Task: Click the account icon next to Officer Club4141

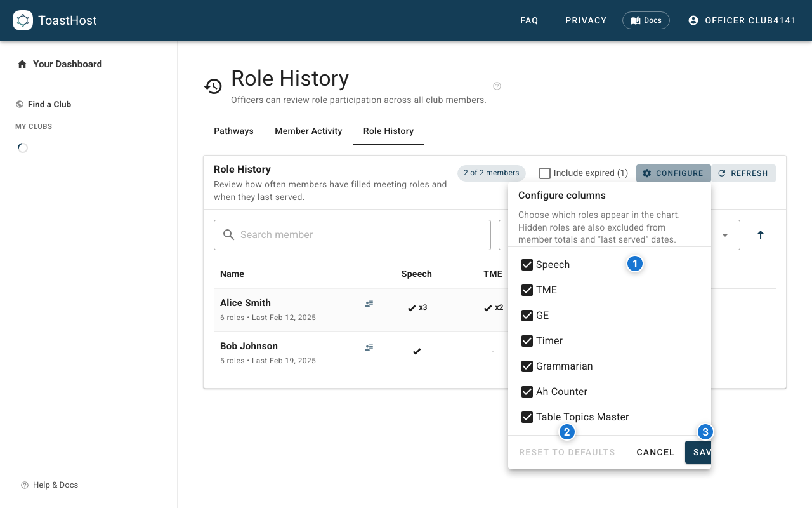Action: (x=693, y=20)
